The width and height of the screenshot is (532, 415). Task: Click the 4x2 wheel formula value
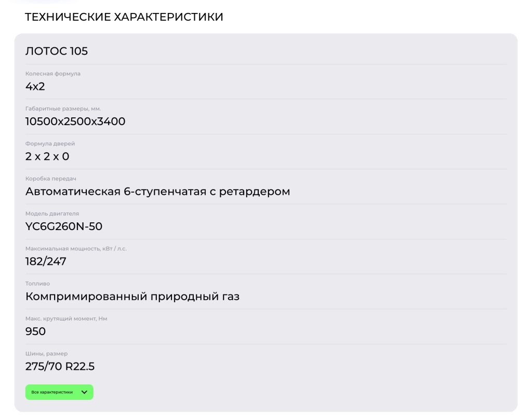click(35, 86)
